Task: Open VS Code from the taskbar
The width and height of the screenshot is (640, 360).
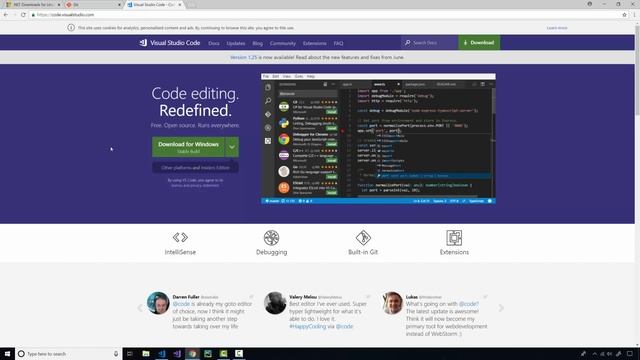Action: (x=162, y=354)
